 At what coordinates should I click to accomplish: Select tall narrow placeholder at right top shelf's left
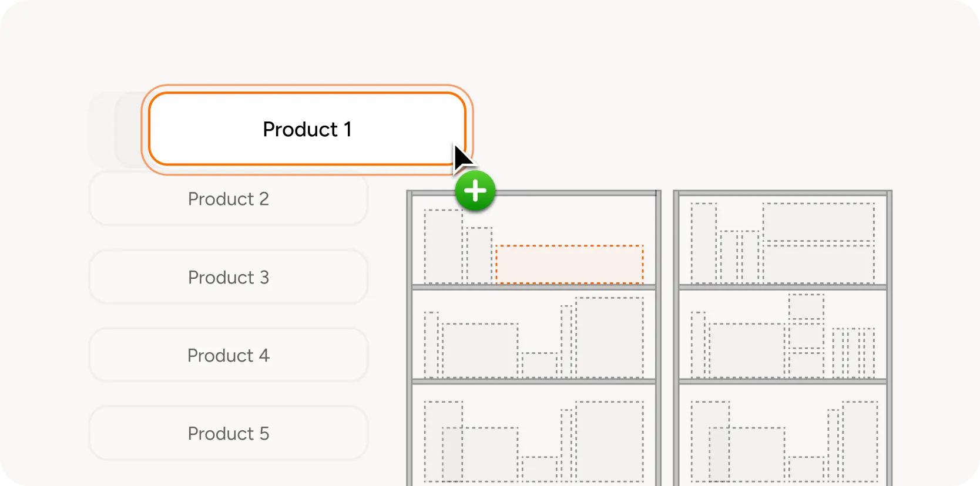point(704,244)
